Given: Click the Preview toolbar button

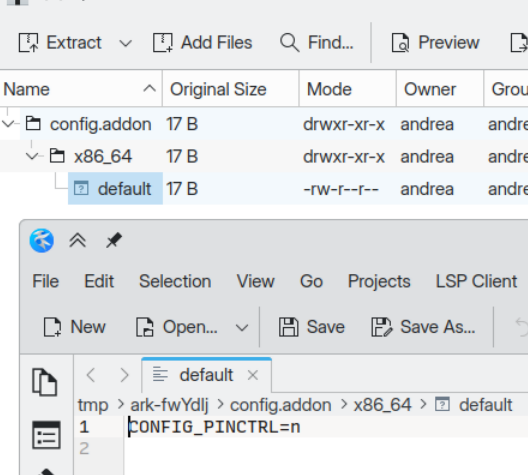Looking at the screenshot, I should [436, 43].
